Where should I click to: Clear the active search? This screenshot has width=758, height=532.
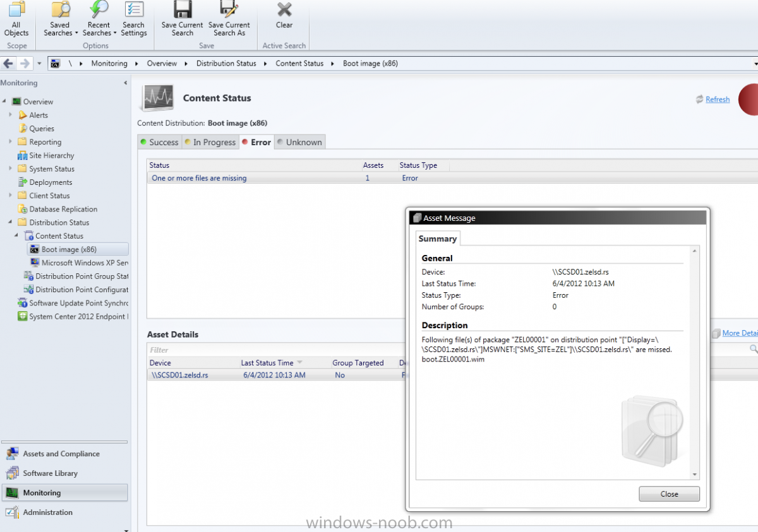pyautogui.click(x=284, y=16)
